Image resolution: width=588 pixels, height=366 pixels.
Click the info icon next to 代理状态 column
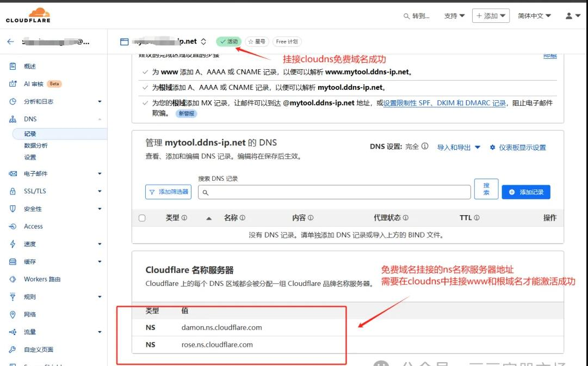coord(405,218)
